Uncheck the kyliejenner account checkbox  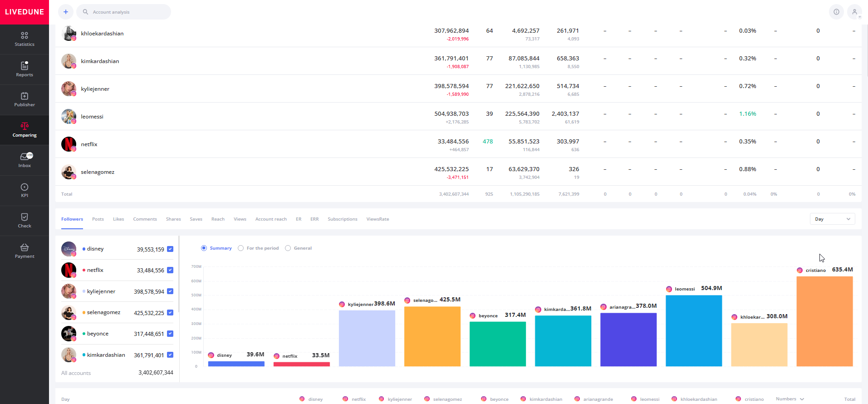[170, 291]
